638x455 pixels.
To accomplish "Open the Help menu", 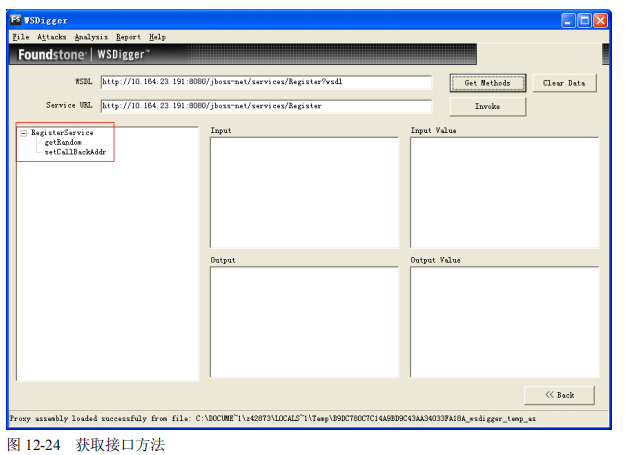I will (x=157, y=37).
